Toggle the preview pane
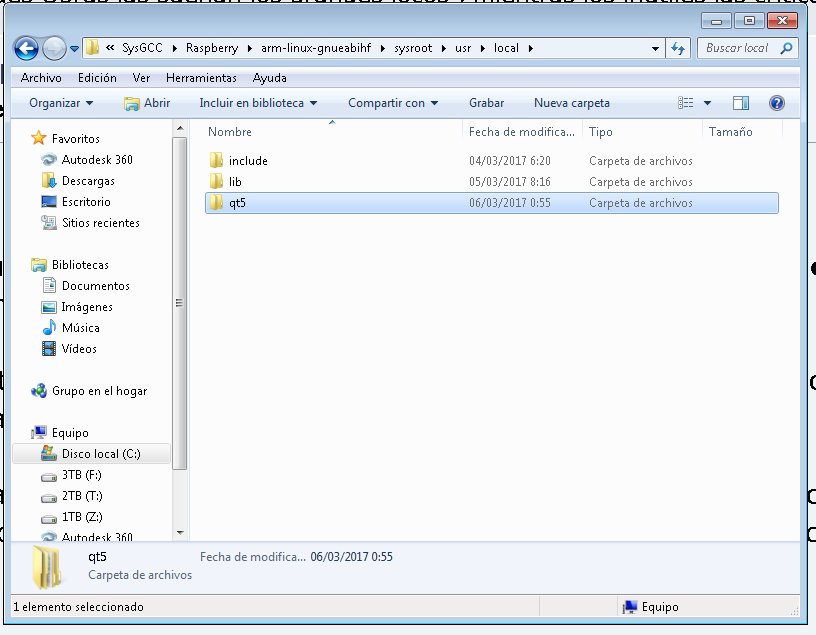Viewport: 816px width, 635px height. pos(741,103)
